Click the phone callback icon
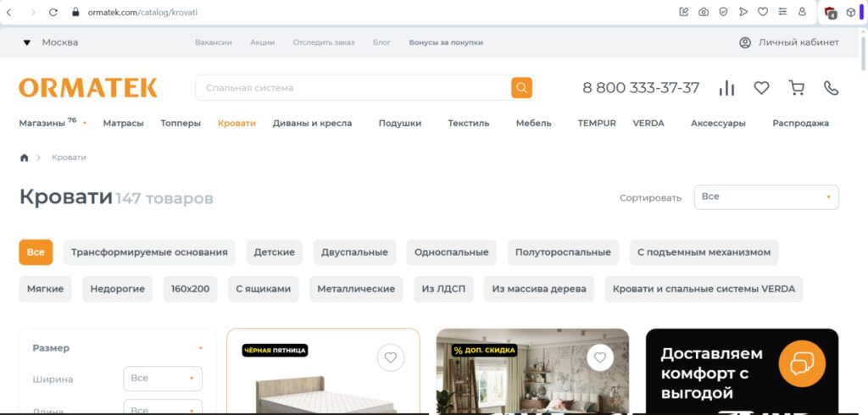Screen dimensions: 868x415 (831, 88)
